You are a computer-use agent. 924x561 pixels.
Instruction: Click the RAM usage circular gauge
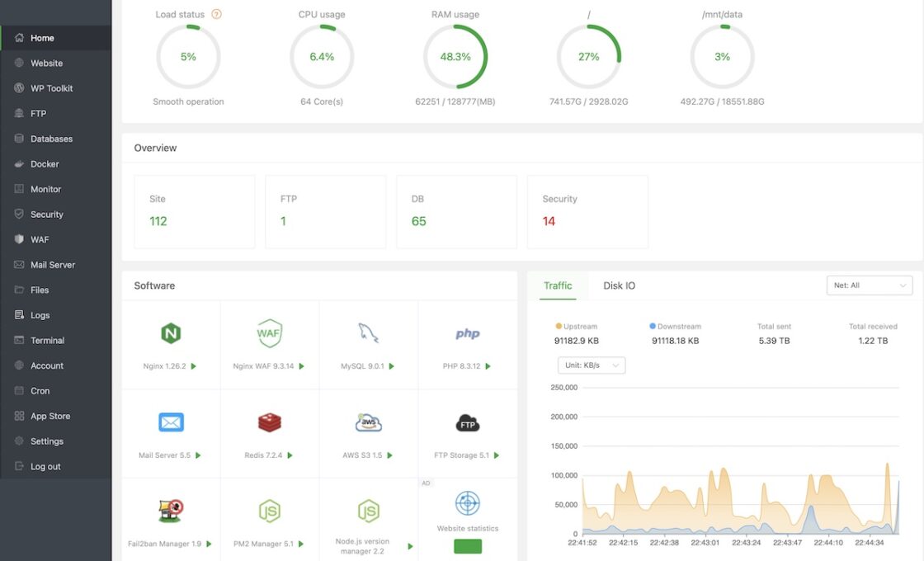pyautogui.click(x=455, y=57)
